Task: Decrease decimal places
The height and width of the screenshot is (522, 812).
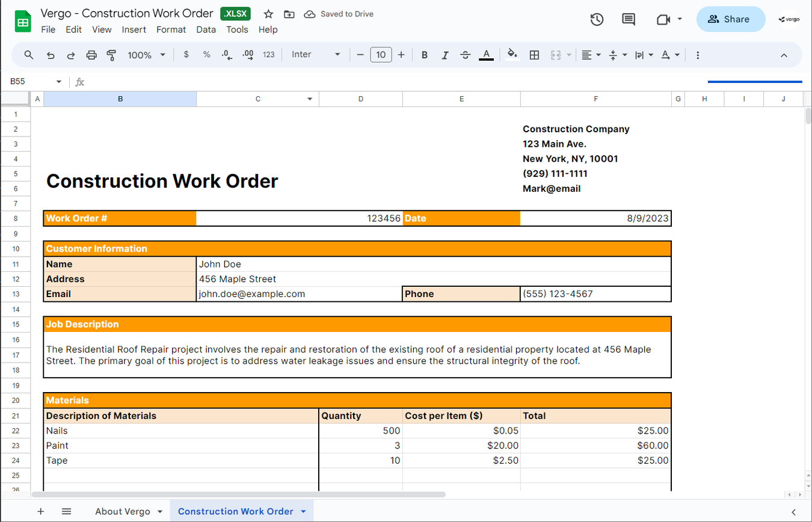Action: [x=226, y=55]
